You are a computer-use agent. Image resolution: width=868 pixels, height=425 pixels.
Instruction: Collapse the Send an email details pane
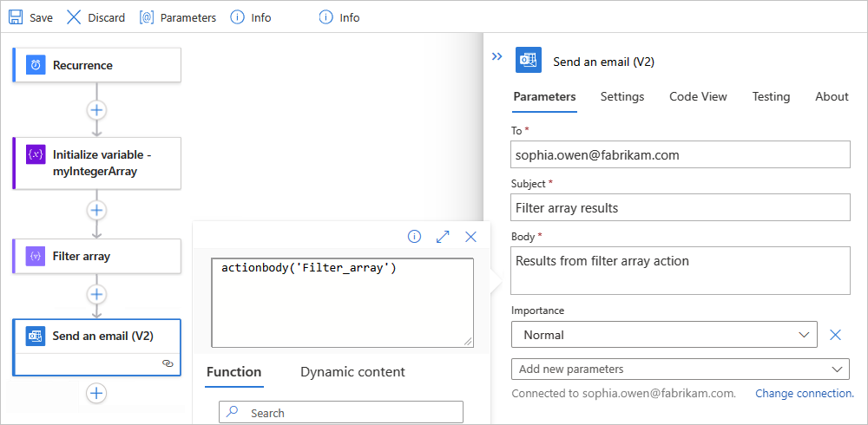pyautogui.click(x=497, y=56)
